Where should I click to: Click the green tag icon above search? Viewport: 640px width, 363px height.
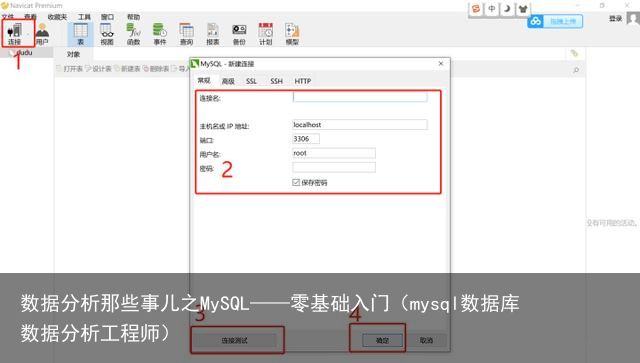tap(574, 53)
